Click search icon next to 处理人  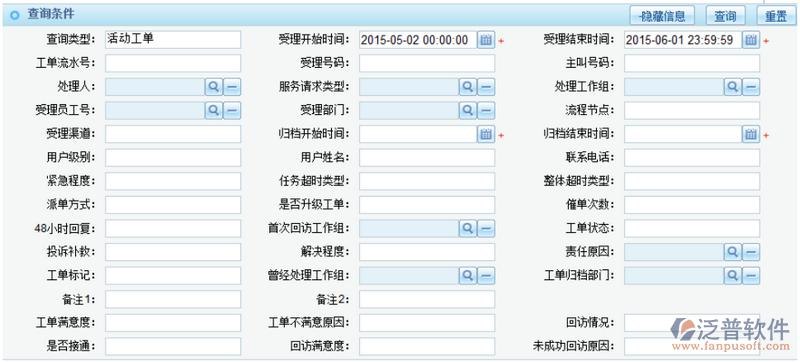pyautogui.click(x=214, y=87)
